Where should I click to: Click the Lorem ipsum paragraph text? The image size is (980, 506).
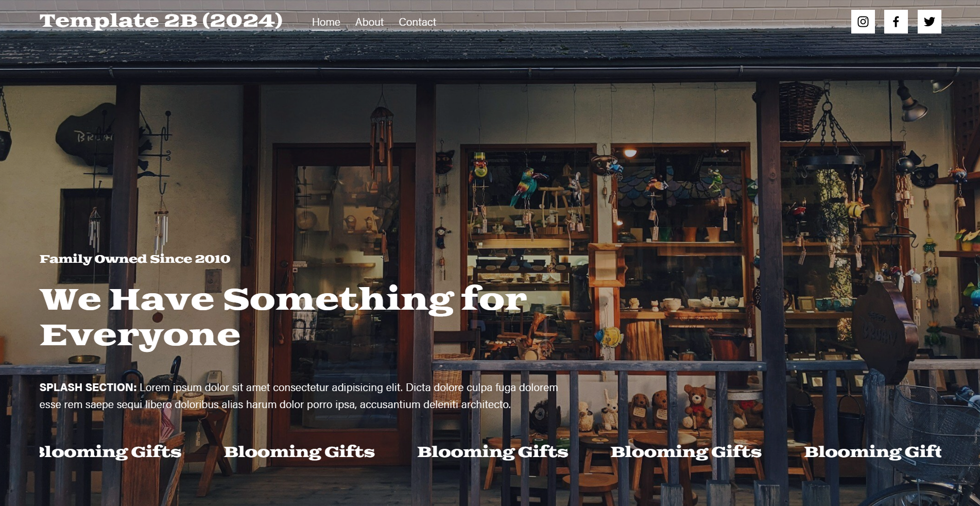coord(299,396)
